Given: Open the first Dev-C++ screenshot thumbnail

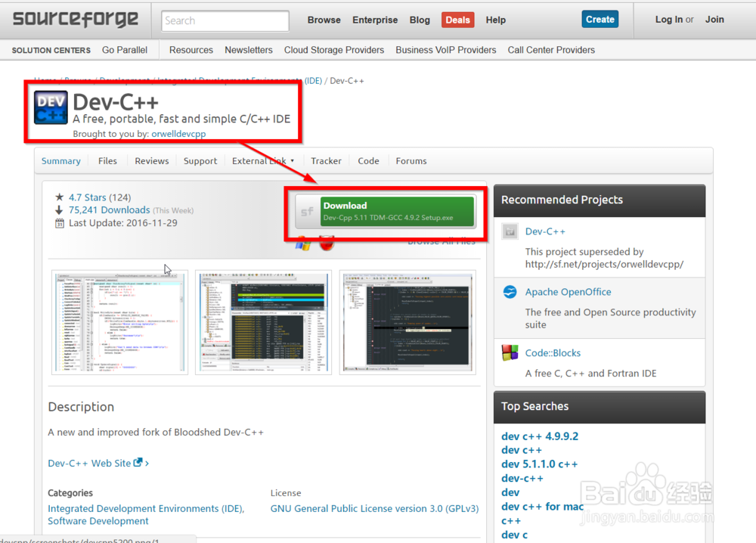Looking at the screenshot, I should (x=119, y=322).
